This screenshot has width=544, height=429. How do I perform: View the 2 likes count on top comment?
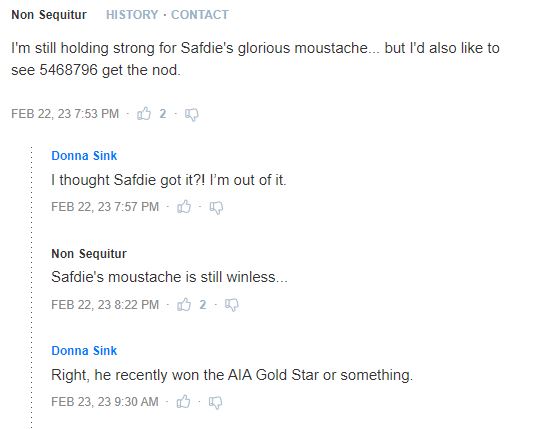(163, 114)
